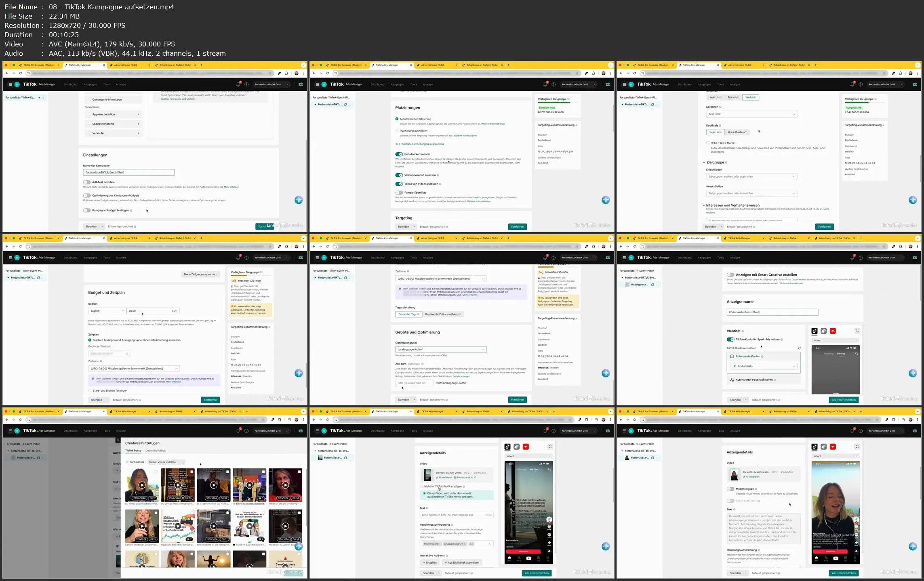Toggle Videodownload zulassen switch
Image resolution: width=924 pixels, height=581 pixels.
click(x=399, y=175)
